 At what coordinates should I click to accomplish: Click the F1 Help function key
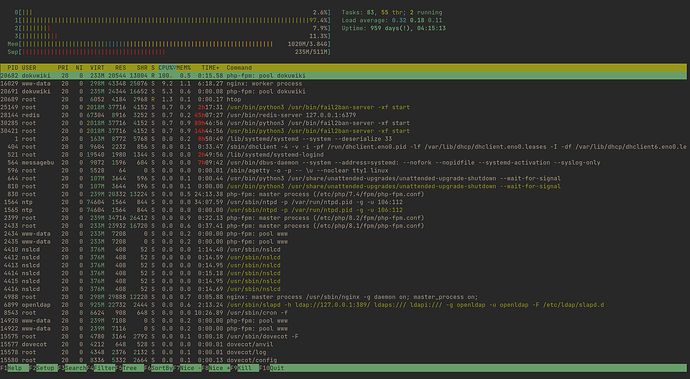(x=15, y=368)
